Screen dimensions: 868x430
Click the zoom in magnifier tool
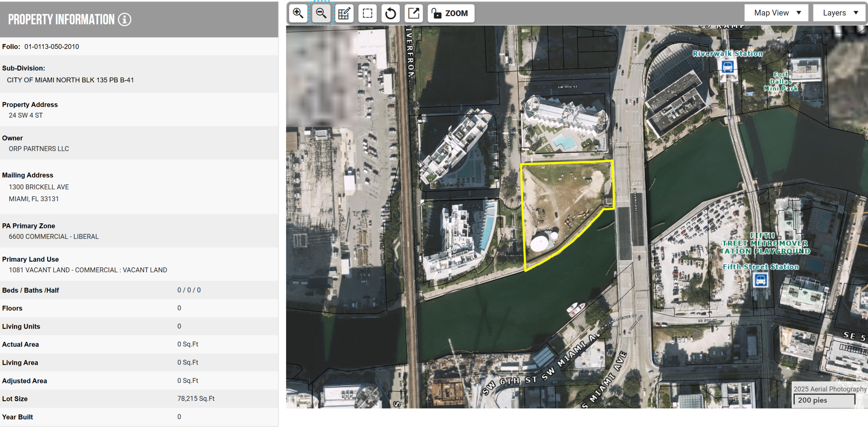(298, 14)
